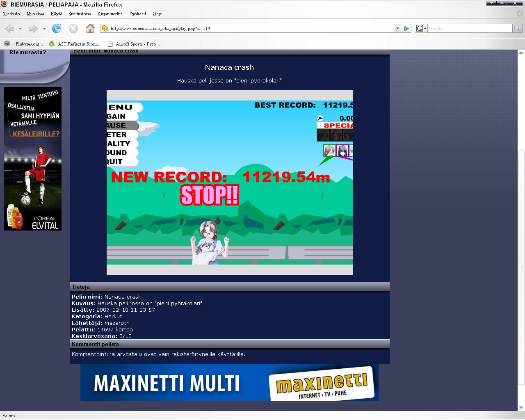Open the Google search engine selector
The width and height of the screenshot is (525, 420).
tap(421, 28)
